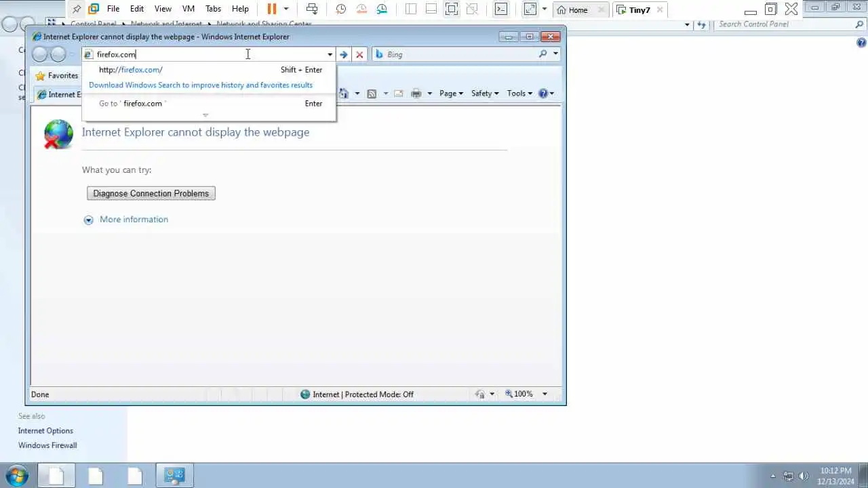The height and width of the screenshot is (488, 868).
Task: Select the http://firefox.com/ suggestion
Action: 209,70
